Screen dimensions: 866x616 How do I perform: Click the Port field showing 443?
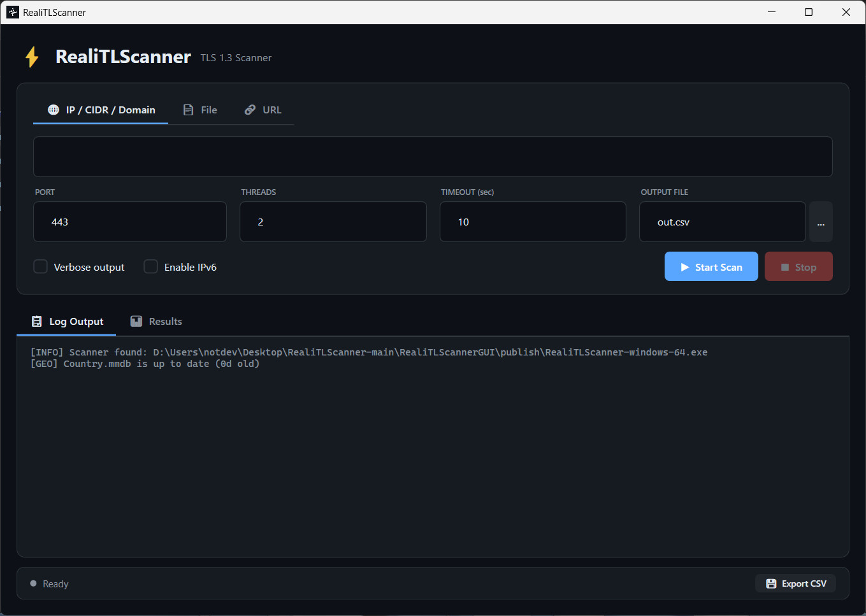point(130,222)
